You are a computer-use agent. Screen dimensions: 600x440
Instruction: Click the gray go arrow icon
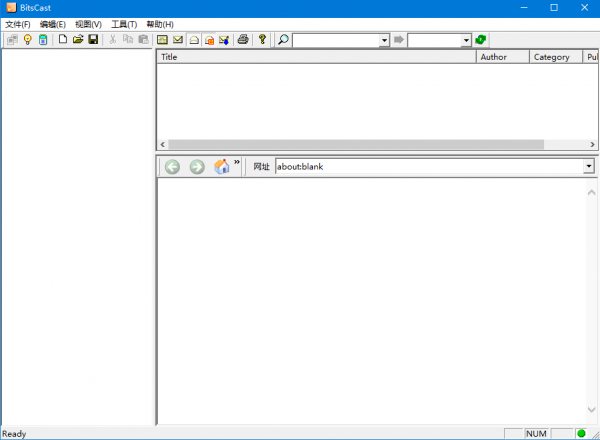pos(399,39)
